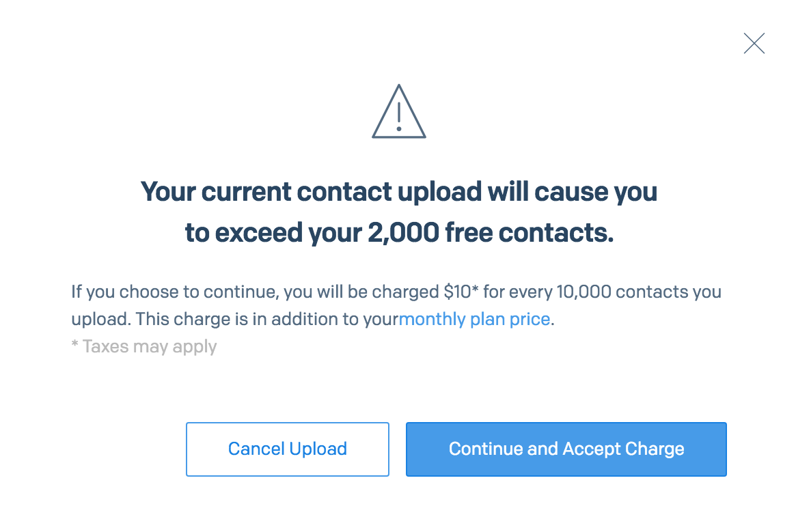This screenshot has height=532, width=796.
Task: Confirm with Continue and Accept Charge
Action: [x=566, y=449]
